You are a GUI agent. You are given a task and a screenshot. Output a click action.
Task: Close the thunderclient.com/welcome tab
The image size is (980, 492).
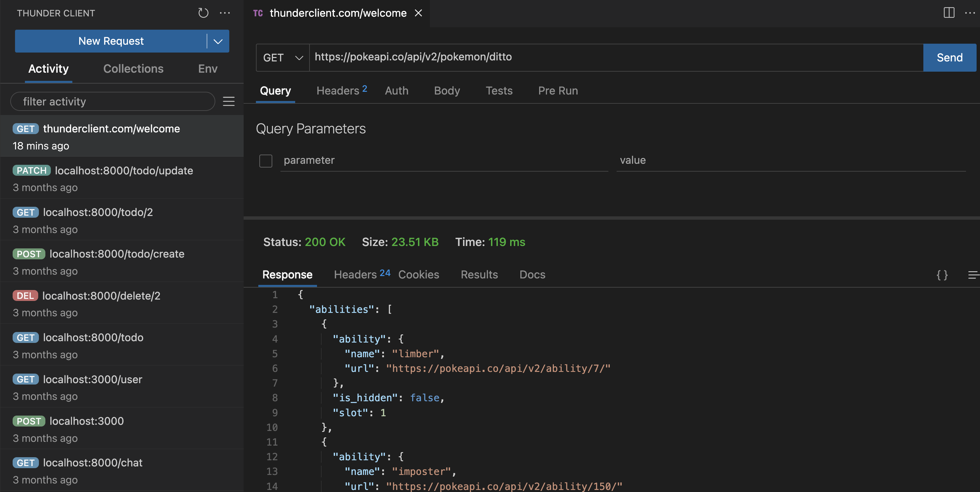[418, 13]
